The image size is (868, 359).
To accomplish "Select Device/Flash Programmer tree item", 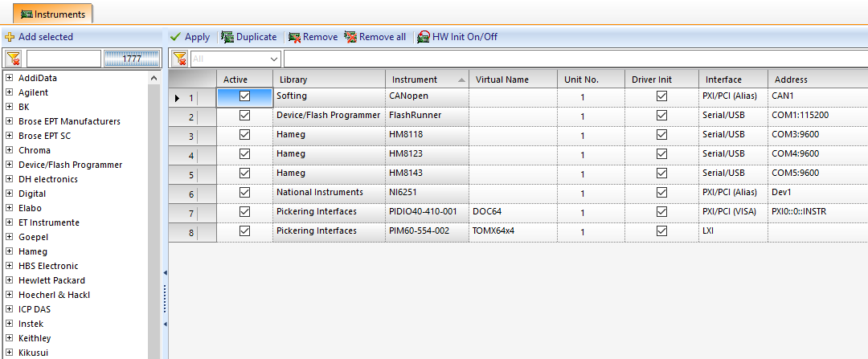I will [70, 165].
